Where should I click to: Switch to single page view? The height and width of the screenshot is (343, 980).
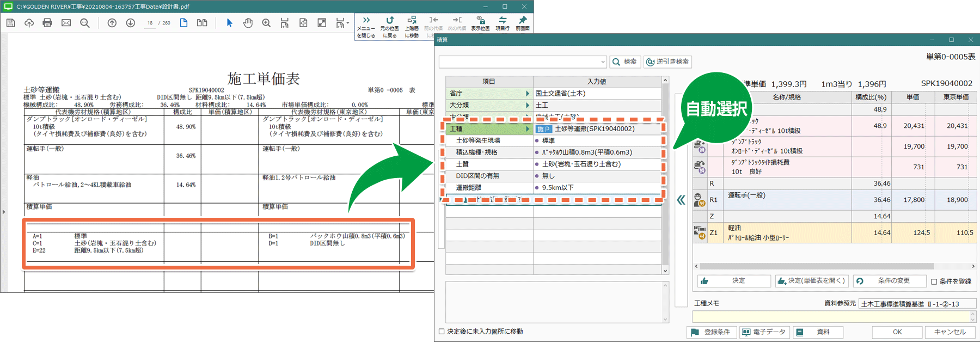(x=184, y=23)
